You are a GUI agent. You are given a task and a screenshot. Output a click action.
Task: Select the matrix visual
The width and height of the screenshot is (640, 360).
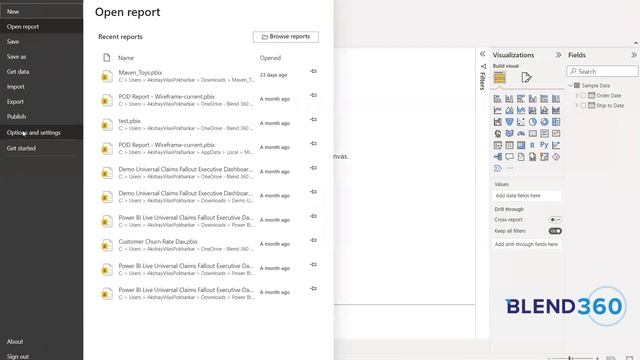pyautogui.click(x=521, y=145)
